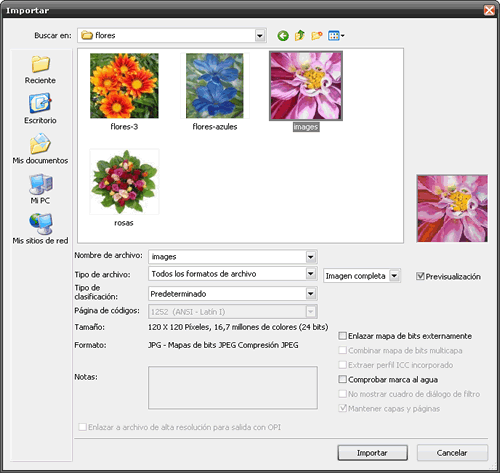Uncheck the Previsualización checkbox
Image resolution: width=500 pixels, height=473 pixels.
(420, 276)
